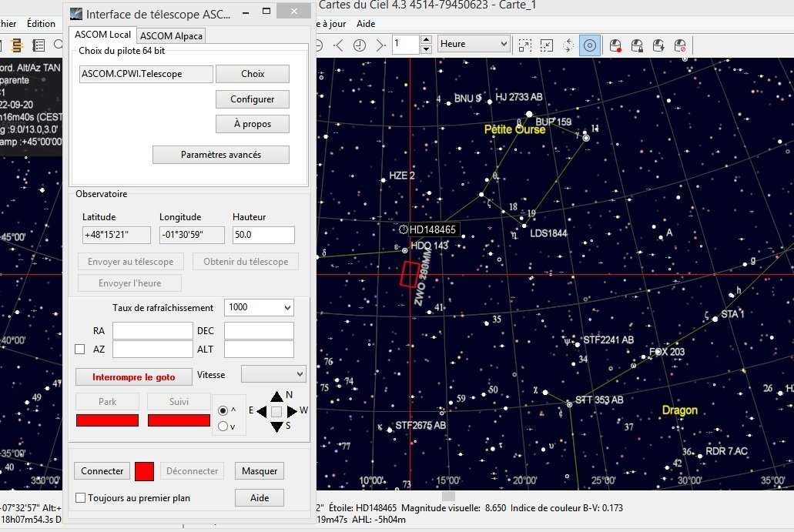Click the HJ 2733 AB star label
794x532 pixels.
(x=518, y=97)
